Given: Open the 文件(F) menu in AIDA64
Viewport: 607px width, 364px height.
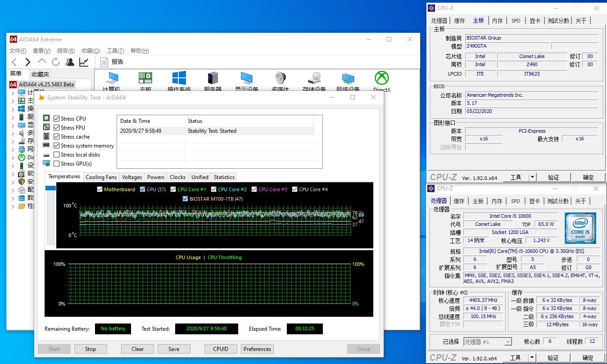Looking at the screenshot, I should [18, 50].
